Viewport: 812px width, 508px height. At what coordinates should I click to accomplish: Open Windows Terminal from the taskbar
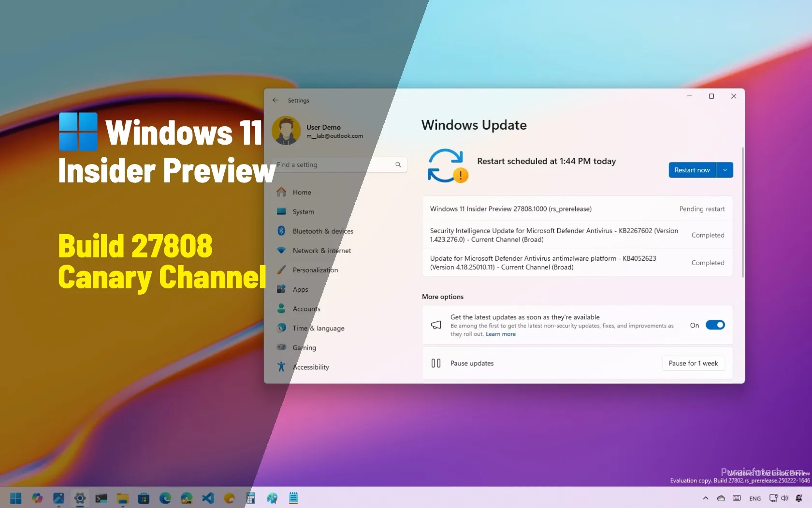(101, 498)
